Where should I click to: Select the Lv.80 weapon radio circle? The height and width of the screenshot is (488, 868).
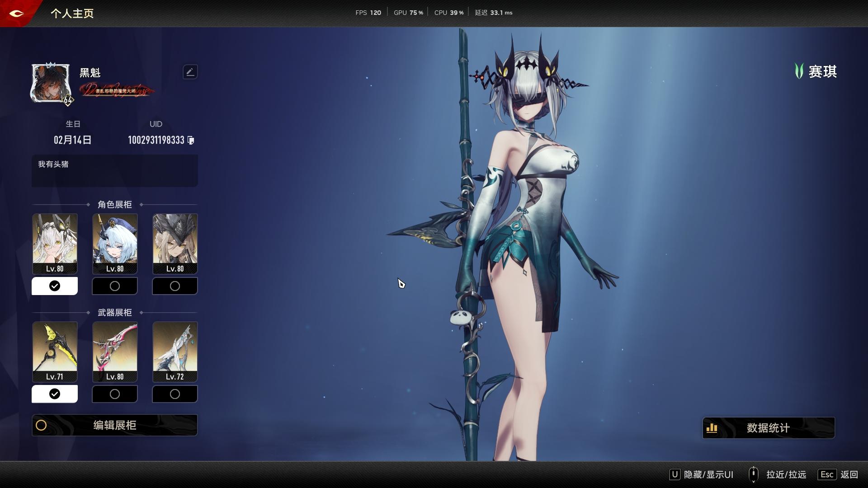pos(115,394)
